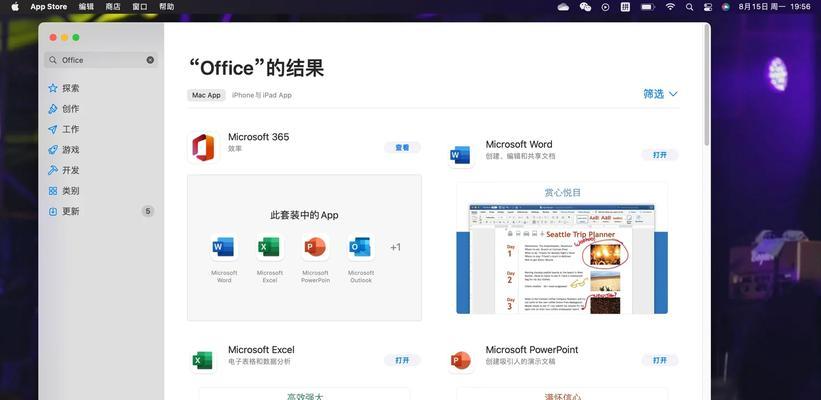The width and height of the screenshot is (821, 400).
Task: Open the 商店 menu
Action: (x=113, y=7)
